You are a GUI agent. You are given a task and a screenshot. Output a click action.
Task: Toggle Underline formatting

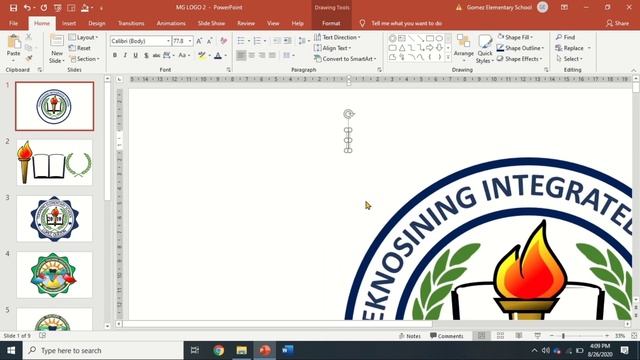[136, 55]
